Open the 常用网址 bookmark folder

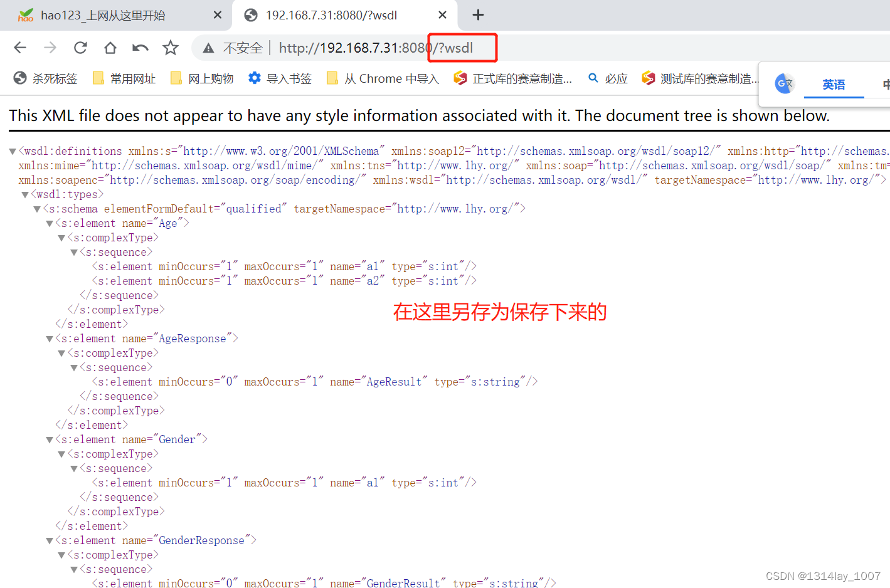124,78
